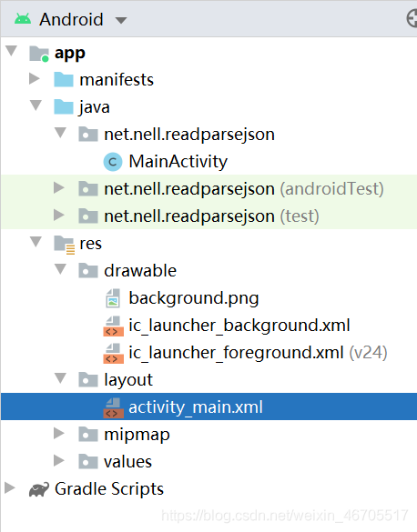Click the main net.nell.readparsejson package icon
This screenshot has width=417, height=532.
(88, 134)
